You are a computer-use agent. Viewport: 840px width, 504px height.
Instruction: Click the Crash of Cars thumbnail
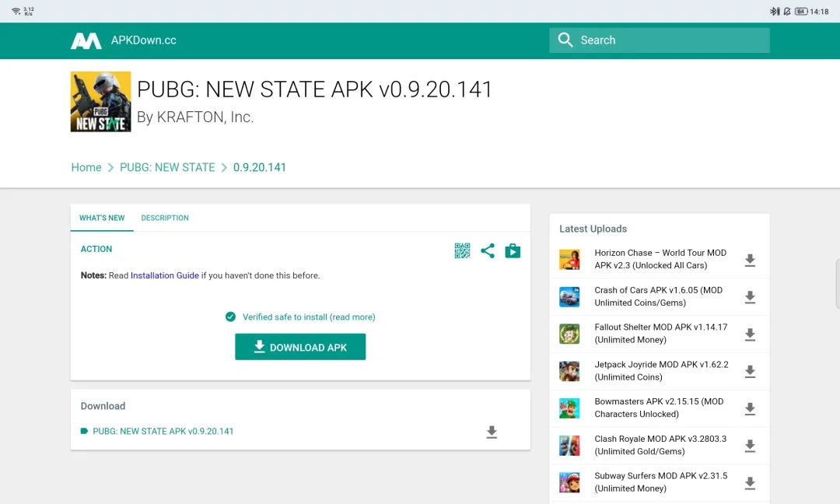pyautogui.click(x=569, y=297)
